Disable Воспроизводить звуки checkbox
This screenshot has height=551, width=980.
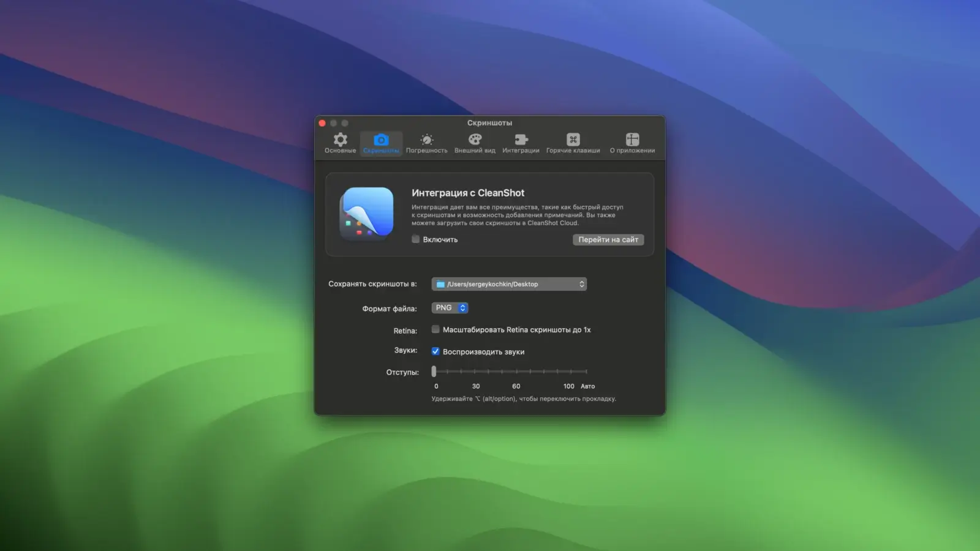[435, 351]
